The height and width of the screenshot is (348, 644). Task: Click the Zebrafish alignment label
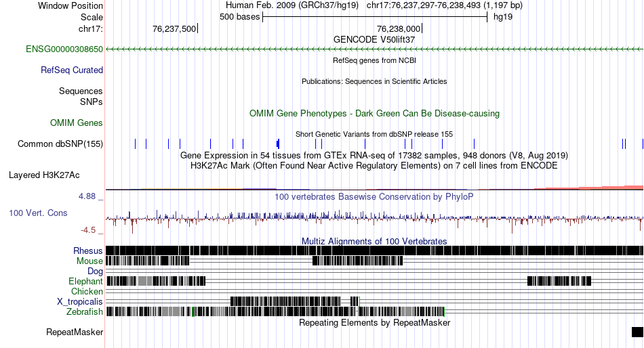tap(85, 312)
